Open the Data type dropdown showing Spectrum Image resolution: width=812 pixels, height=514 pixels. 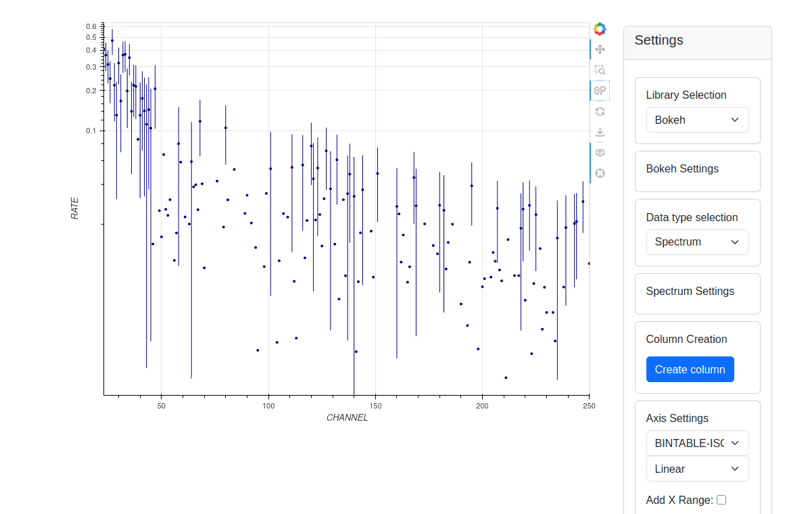coord(697,242)
